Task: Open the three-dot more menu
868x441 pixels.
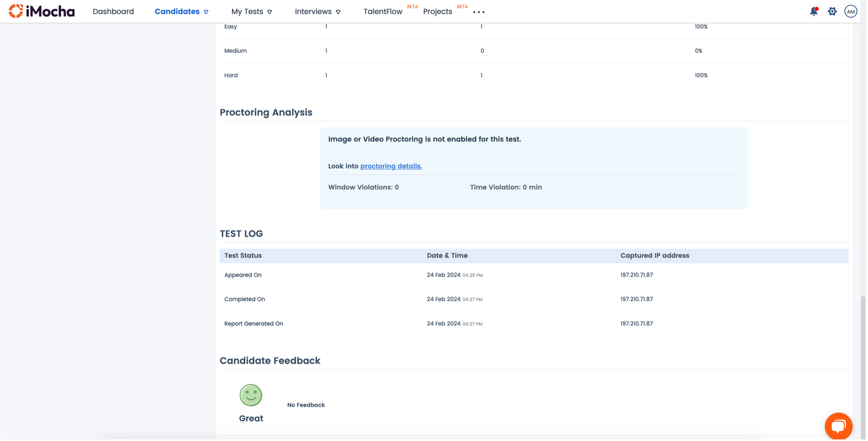Action: tap(478, 12)
